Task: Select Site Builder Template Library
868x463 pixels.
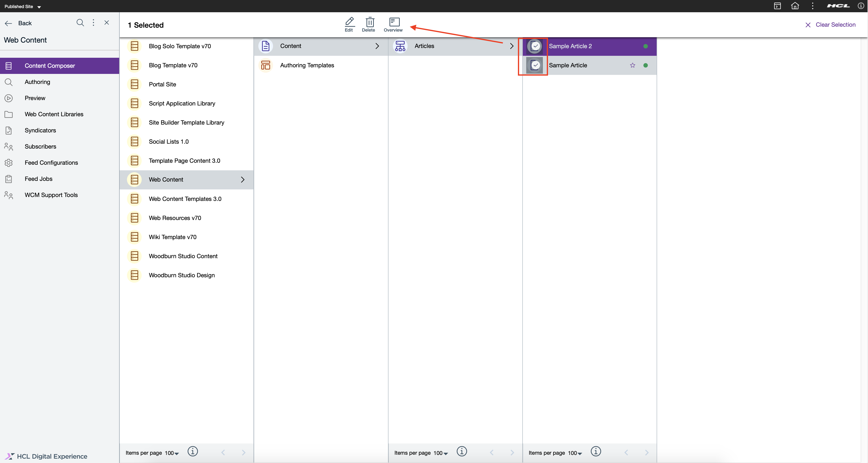Action: [187, 123]
